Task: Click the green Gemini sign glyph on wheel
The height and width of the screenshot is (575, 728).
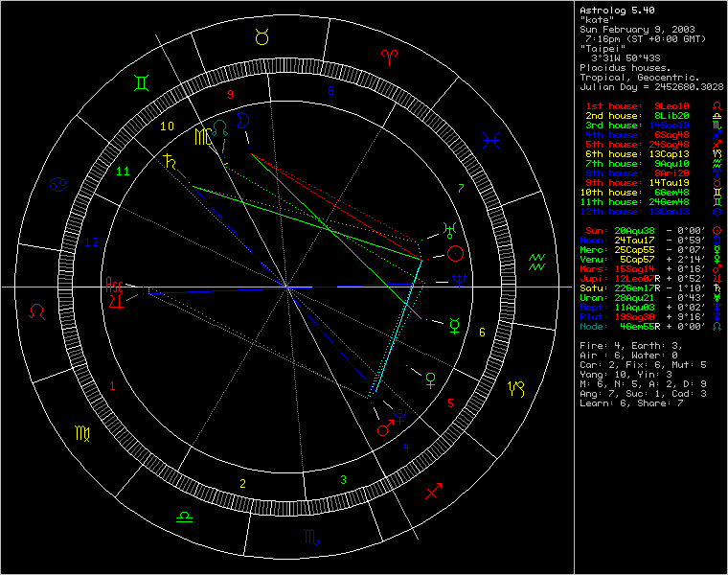Action: [141, 82]
